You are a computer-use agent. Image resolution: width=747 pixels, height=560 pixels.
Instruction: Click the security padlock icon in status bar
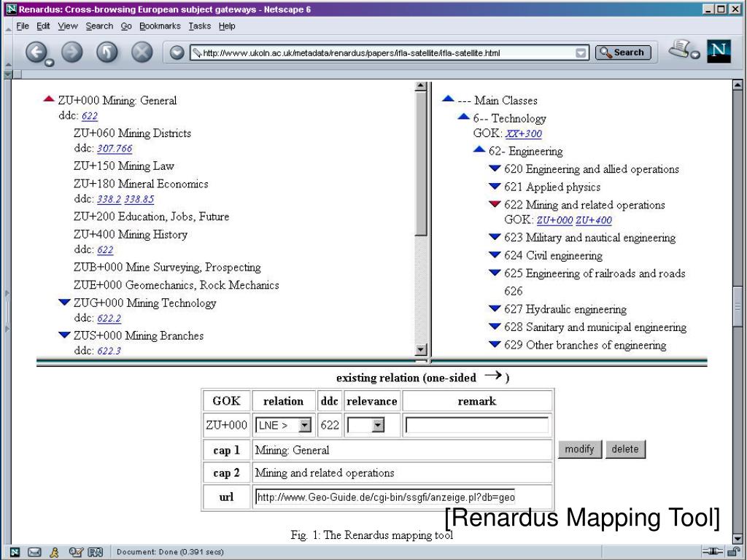tap(733, 551)
